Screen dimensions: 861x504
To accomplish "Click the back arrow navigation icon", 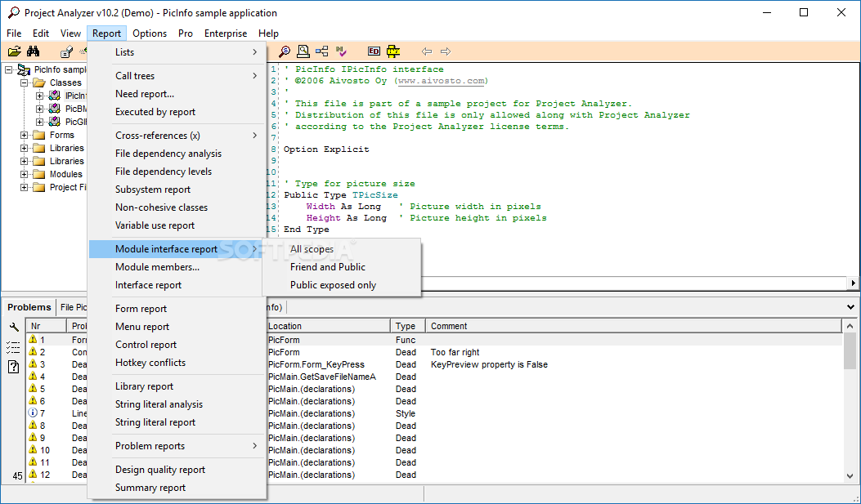I will coord(427,51).
